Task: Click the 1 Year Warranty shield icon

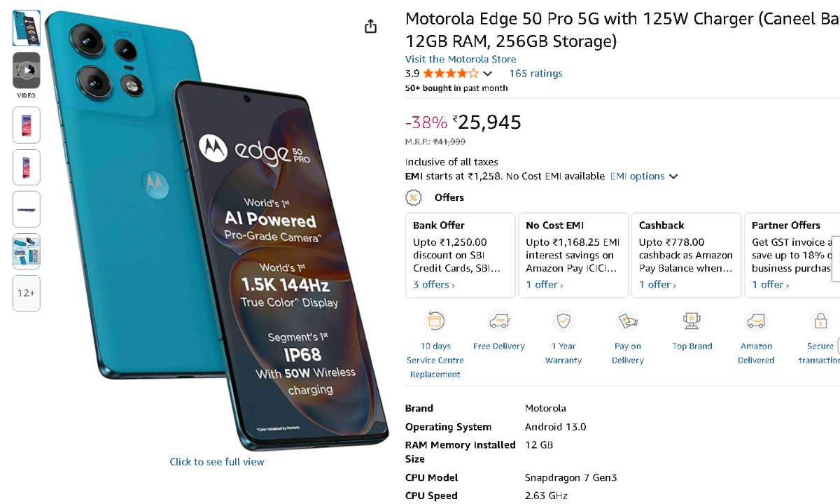Action: click(x=563, y=321)
